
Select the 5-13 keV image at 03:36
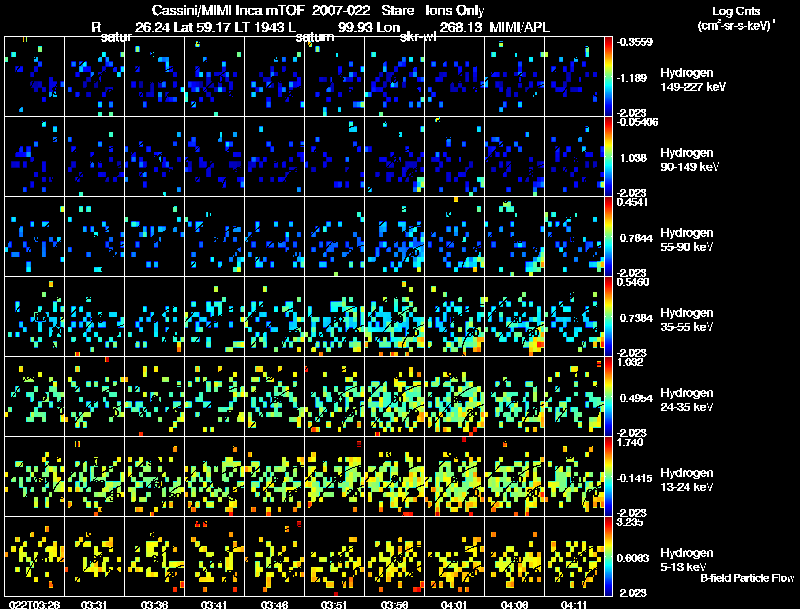coord(155,557)
